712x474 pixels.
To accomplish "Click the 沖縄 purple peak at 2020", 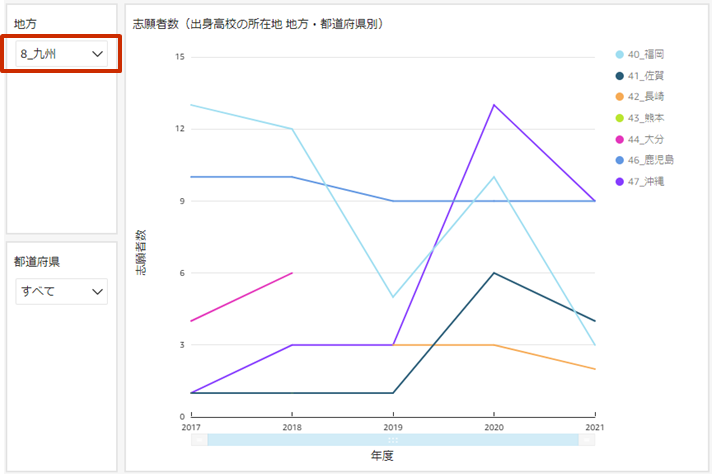I will click(x=494, y=105).
